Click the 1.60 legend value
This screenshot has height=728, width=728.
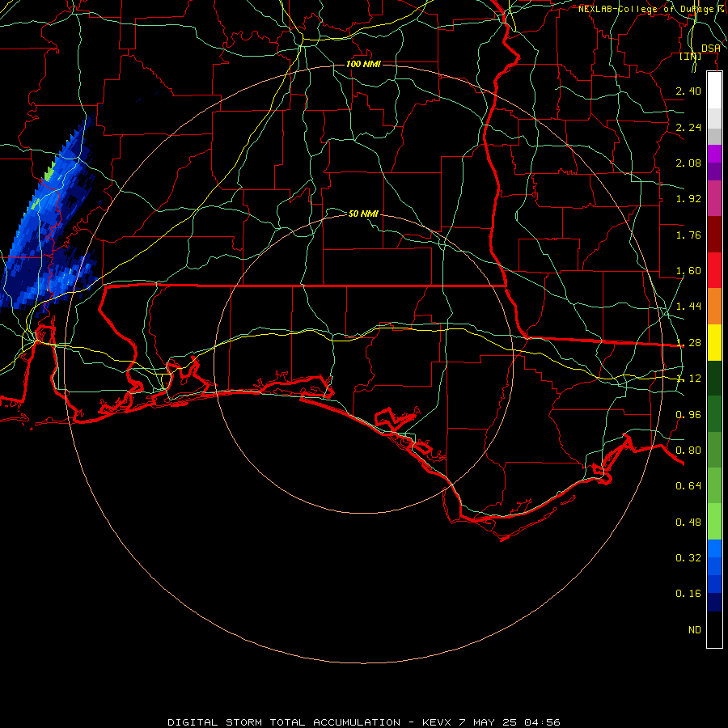click(688, 271)
